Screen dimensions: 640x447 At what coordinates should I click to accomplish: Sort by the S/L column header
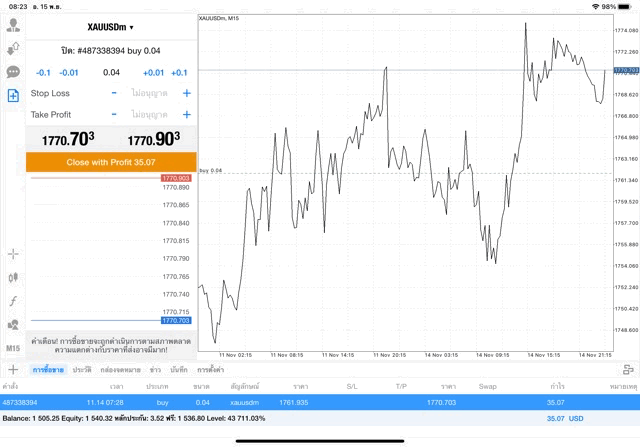(352, 386)
